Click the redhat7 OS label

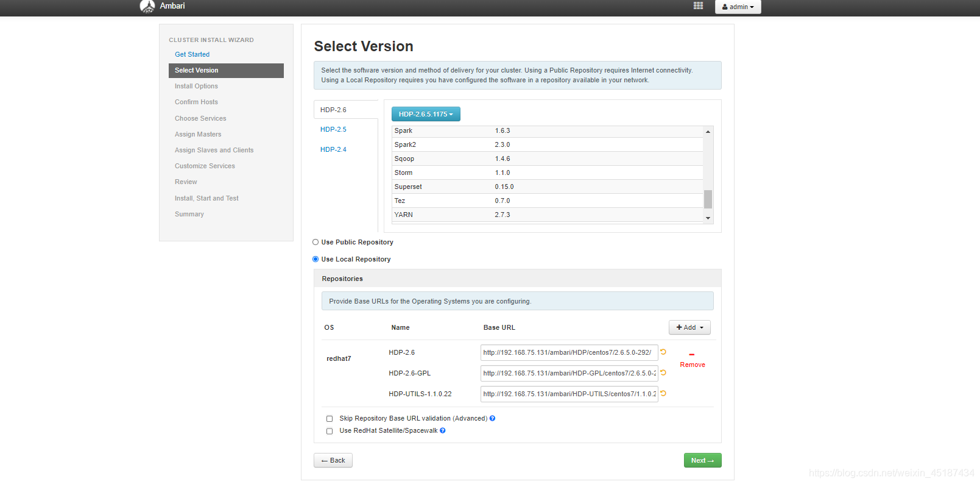339,358
